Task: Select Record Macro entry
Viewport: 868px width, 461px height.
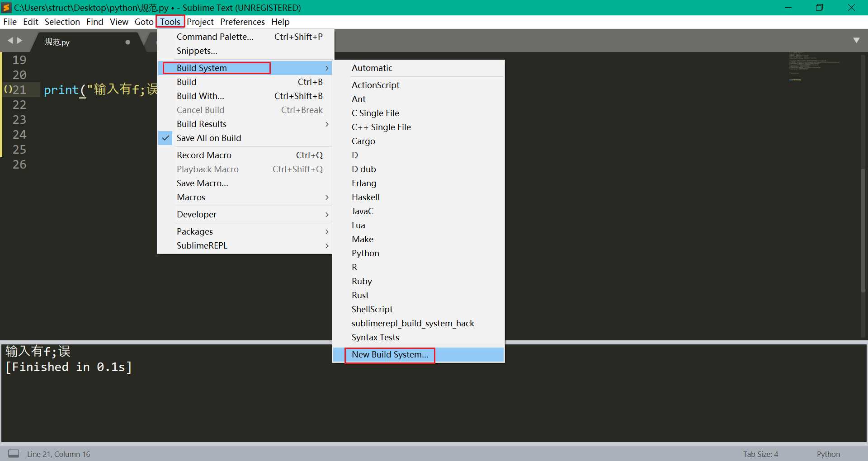Action: pos(245,155)
